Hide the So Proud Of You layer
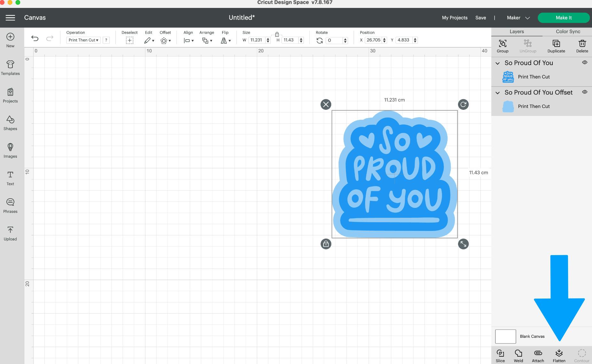 tap(585, 62)
